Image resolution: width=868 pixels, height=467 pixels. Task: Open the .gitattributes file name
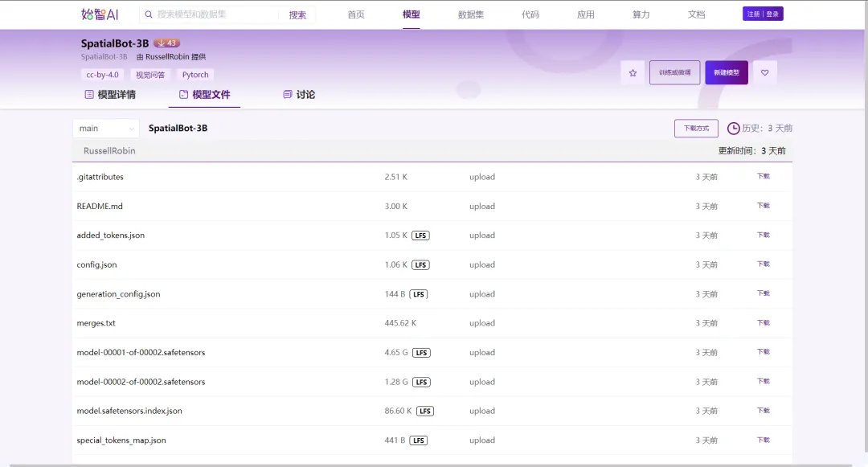[100, 177]
